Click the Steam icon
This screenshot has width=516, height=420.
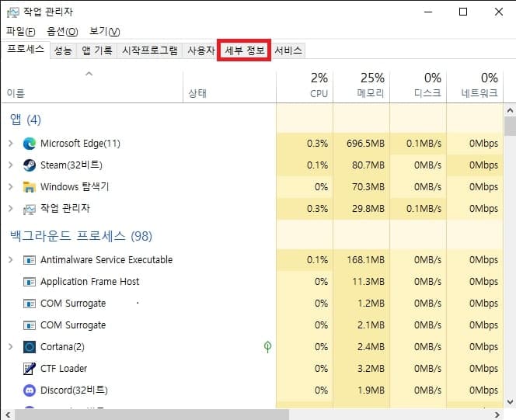click(30, 165)
